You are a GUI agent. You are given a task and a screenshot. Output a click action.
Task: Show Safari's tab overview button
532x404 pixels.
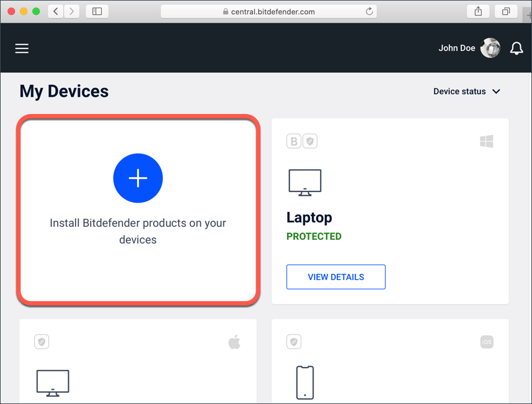click(506, 12)
